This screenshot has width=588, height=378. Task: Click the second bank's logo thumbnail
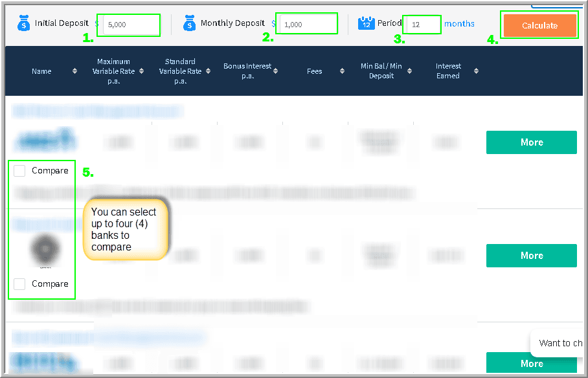(45, 250)
